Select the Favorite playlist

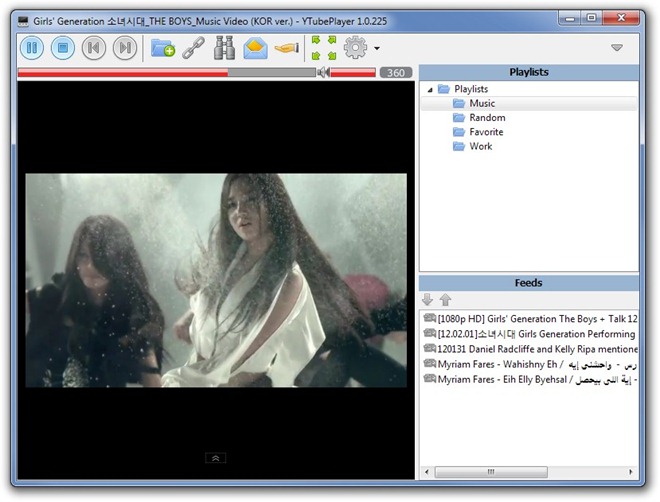[486, 132]
